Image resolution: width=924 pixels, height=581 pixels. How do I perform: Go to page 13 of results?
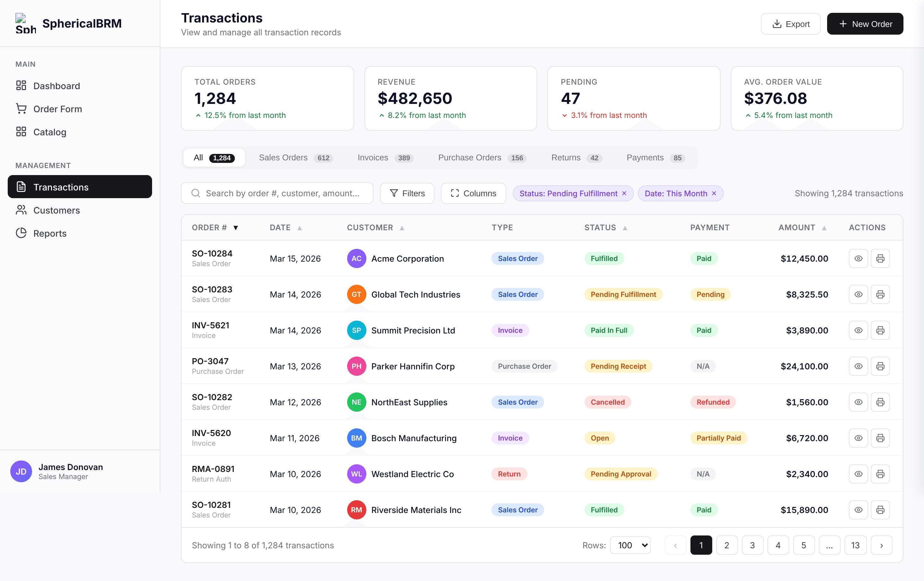coord(855,545)
